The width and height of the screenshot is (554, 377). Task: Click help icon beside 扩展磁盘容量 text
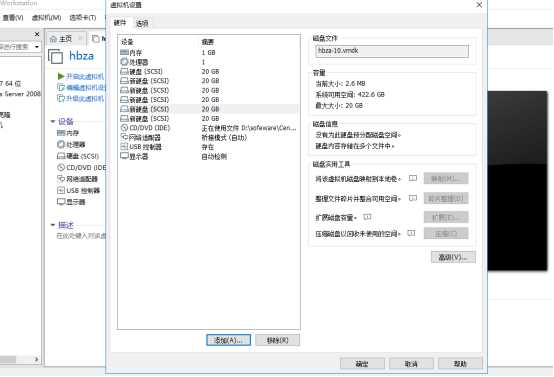[x=367, y=217]
